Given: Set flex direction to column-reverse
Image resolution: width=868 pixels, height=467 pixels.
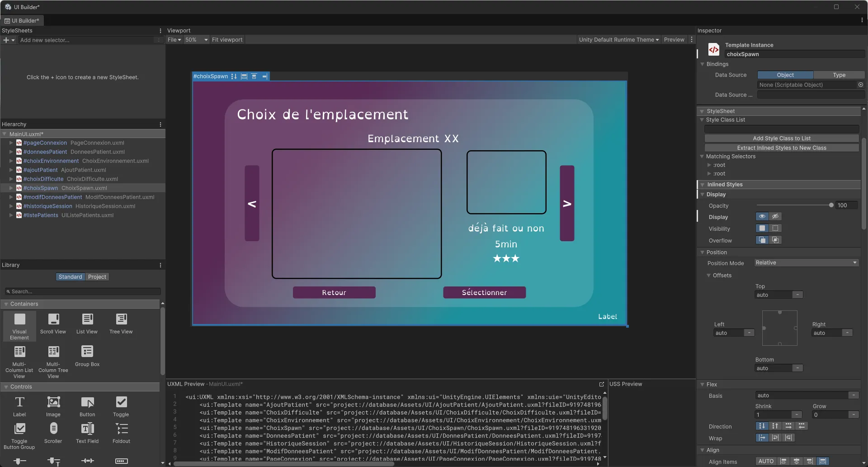Looking at the screenshot, I should (x=775, y=426).
